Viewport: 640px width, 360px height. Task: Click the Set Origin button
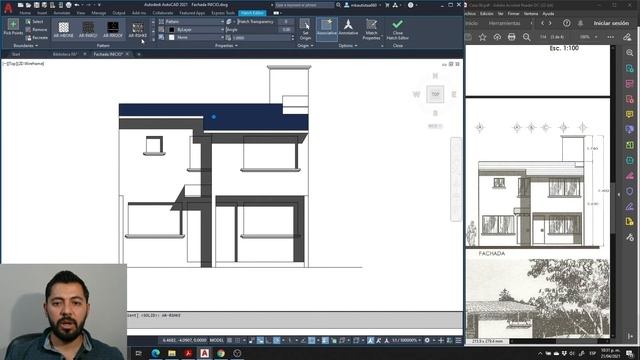tap(305, 29)
